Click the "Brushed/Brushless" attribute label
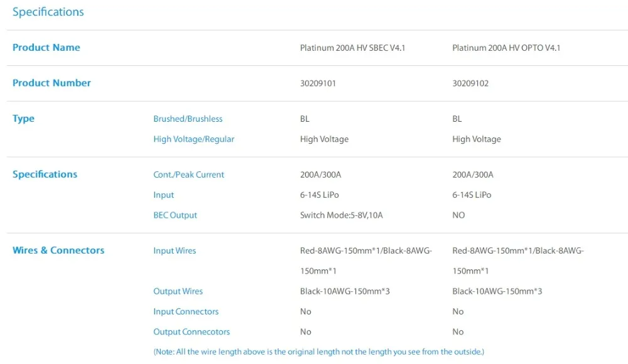 (188, 119)
